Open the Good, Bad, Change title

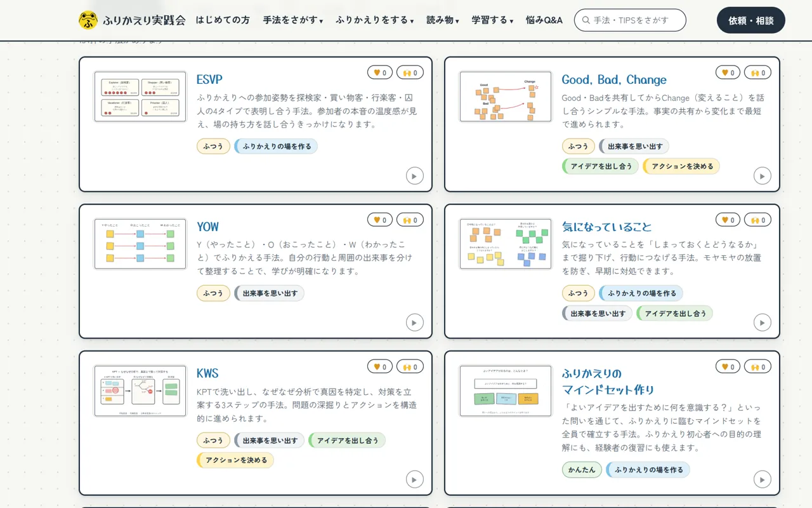point(614,79)
